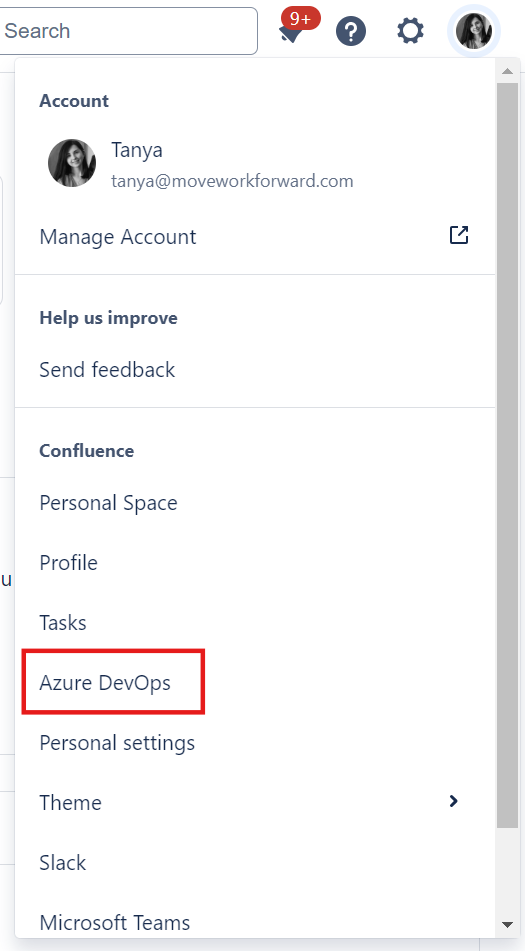The width and height of the screenshot is (525, 951).
Task: Open the notifications bell with 9+ badge
Action: coord(295,30)
